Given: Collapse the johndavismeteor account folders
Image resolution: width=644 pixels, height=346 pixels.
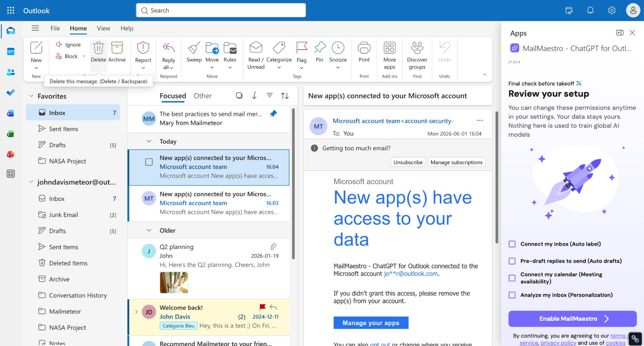Looking at the screenshot, I should click(31, 182).
